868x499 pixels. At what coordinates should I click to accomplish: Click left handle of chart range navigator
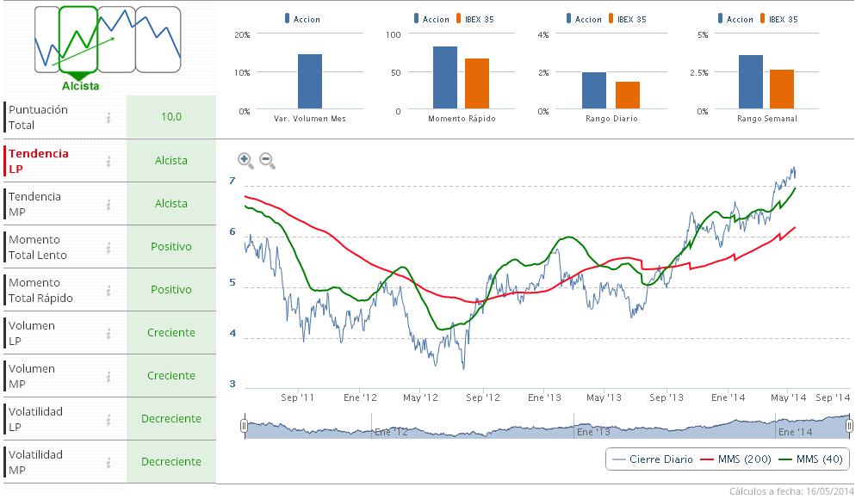pos(245,425)
